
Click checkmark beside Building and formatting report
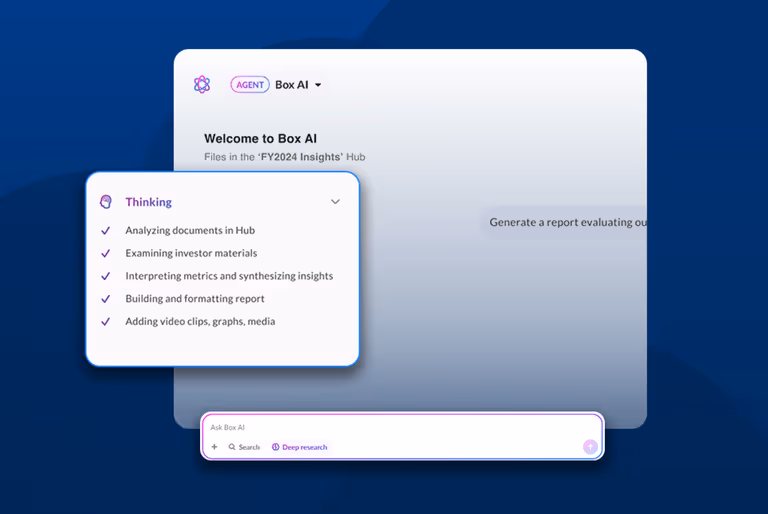click(106, 299)
